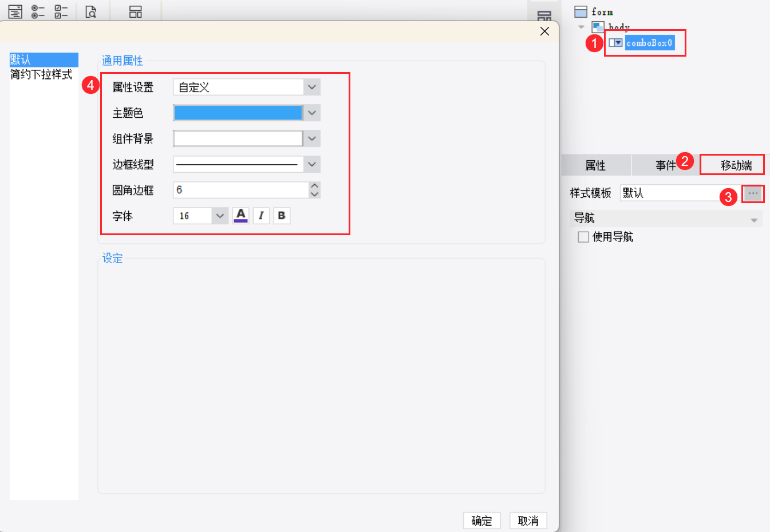Click the 确定 button
770x532 pixels.
click(x=481, y=521)
